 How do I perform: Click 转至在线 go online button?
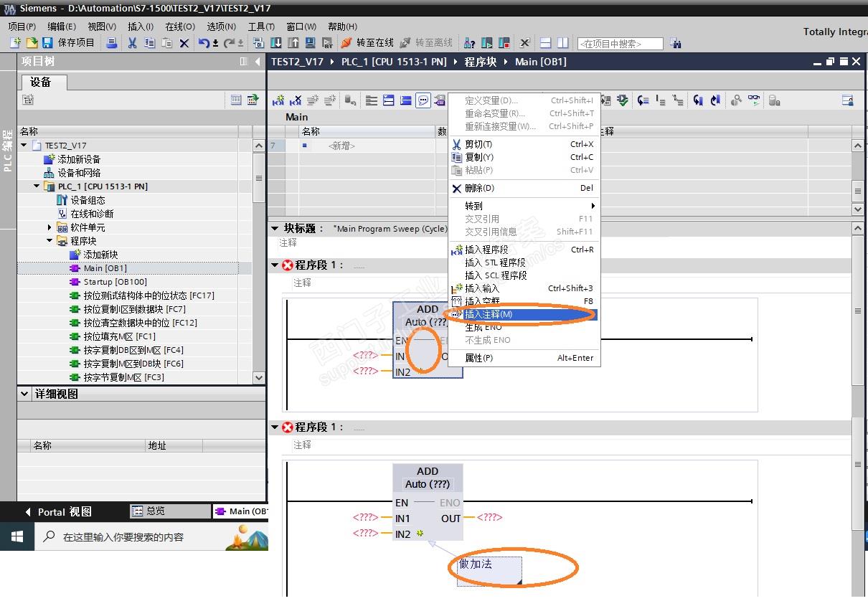pos(367,43)
